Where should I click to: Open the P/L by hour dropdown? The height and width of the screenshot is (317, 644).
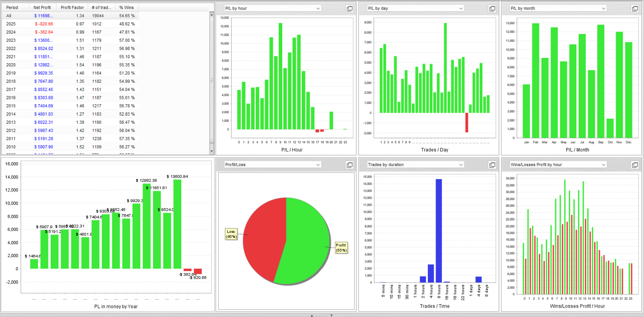318,9
